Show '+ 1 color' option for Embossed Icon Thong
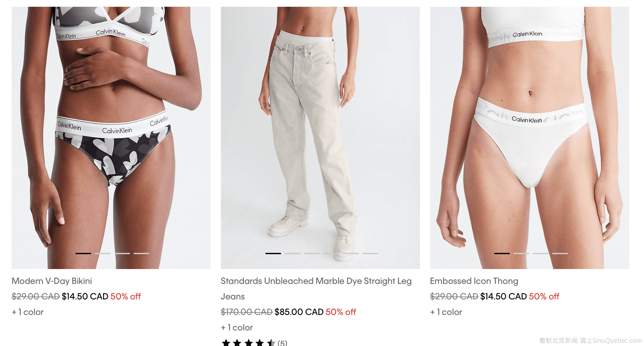 point(446,312)
